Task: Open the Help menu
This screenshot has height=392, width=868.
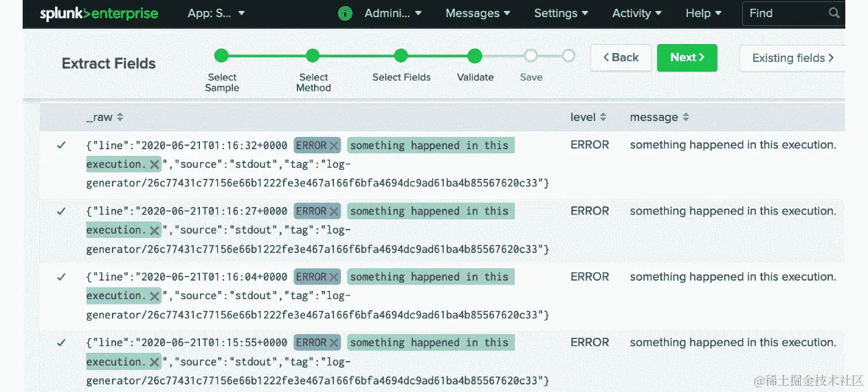Action: click(703, 13)
